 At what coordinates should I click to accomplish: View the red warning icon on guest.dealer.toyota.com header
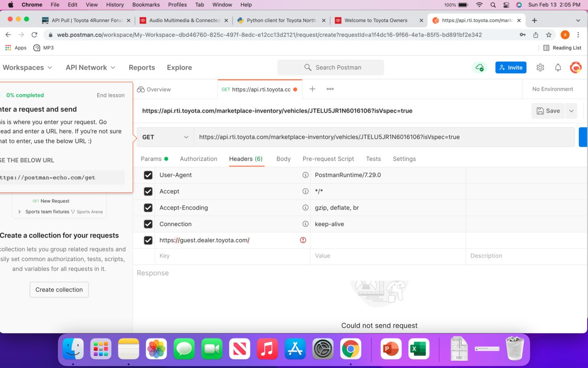[303, 240]
